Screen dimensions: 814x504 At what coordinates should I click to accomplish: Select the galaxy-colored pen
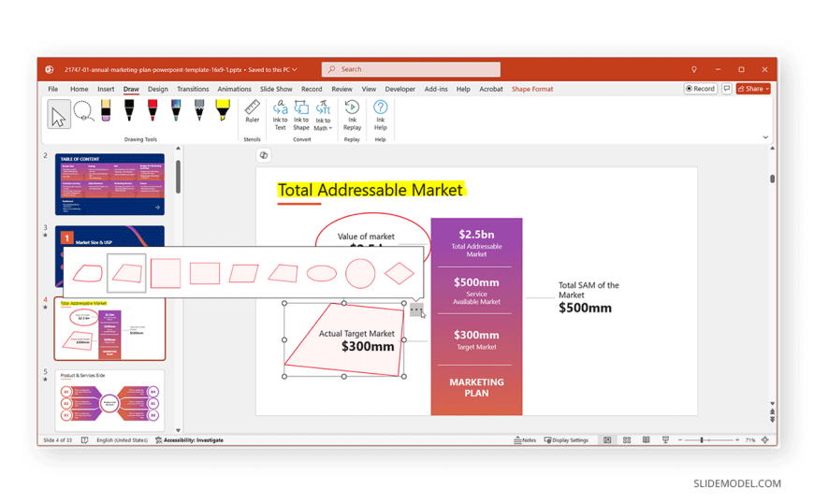[176, 110]
